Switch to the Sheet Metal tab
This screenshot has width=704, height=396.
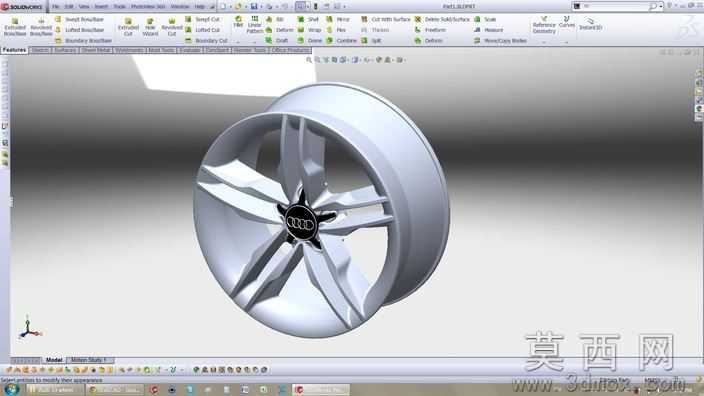pos(96,50)
